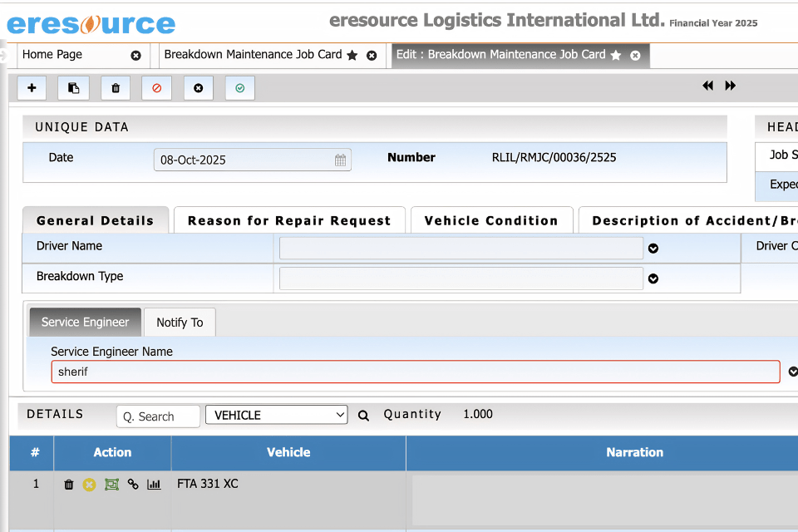Click the link chain icon in row 1
Viewport: 798px width, 532px height.
[133, 484]
